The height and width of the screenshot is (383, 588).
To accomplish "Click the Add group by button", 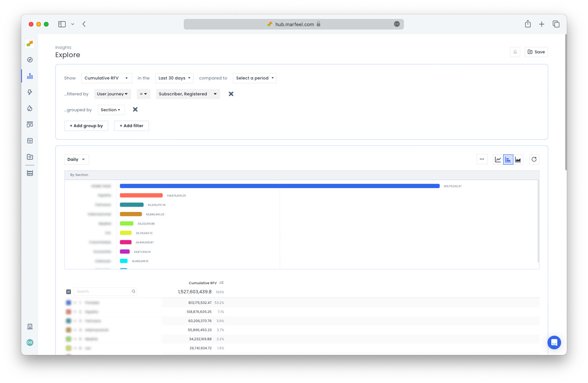I will (86, 126).
